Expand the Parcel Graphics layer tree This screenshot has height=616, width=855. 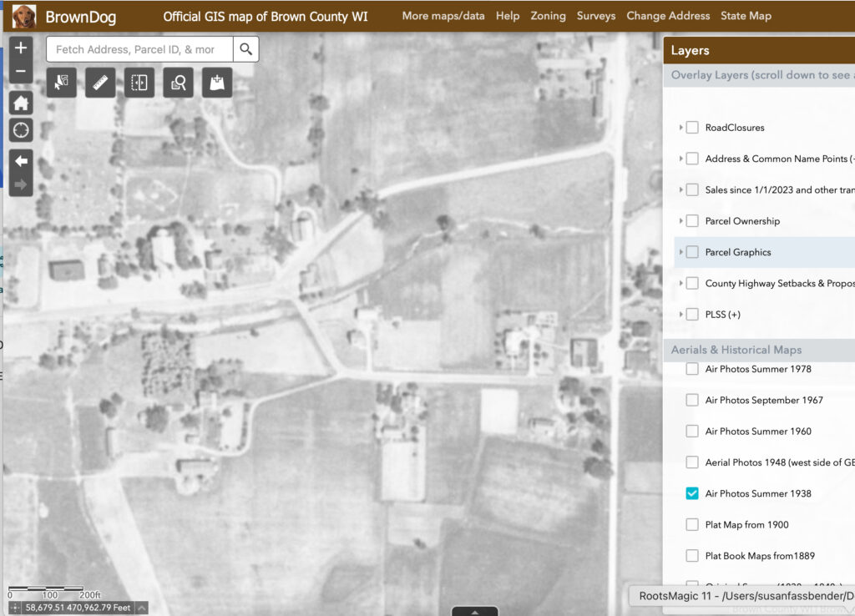click(x=681, y=252)
